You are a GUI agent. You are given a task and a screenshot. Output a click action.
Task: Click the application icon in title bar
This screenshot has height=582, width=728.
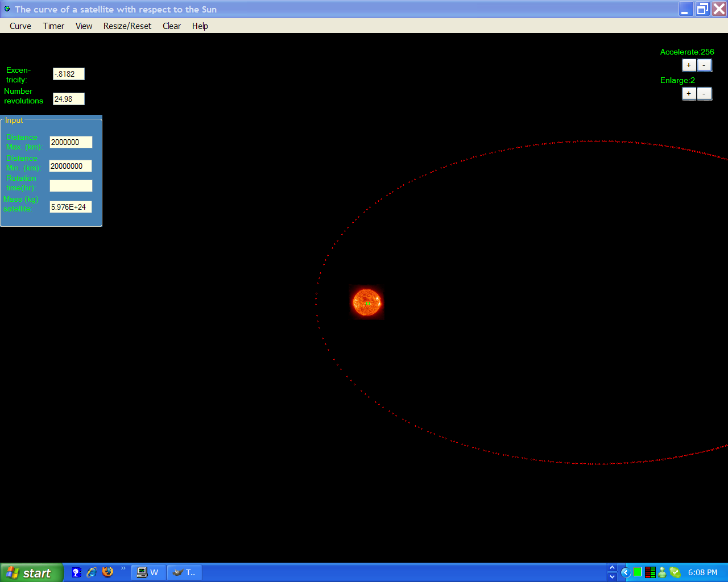click(7, 9)
